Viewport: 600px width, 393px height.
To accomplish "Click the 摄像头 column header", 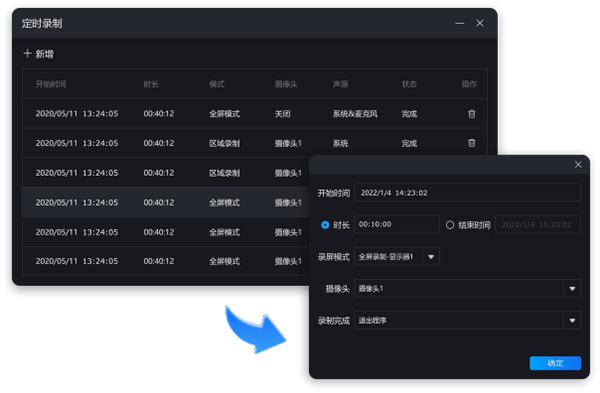I will [x=286, y=84].
